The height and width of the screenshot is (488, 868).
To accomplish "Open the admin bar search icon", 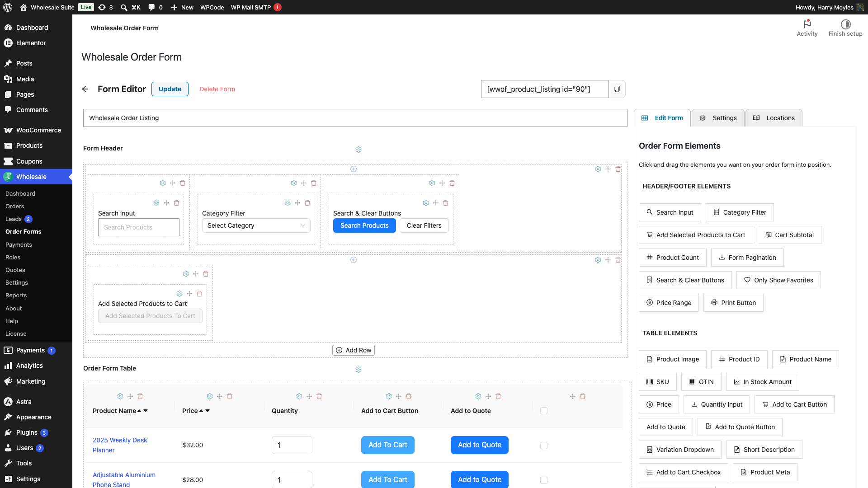I will [124, 7].
